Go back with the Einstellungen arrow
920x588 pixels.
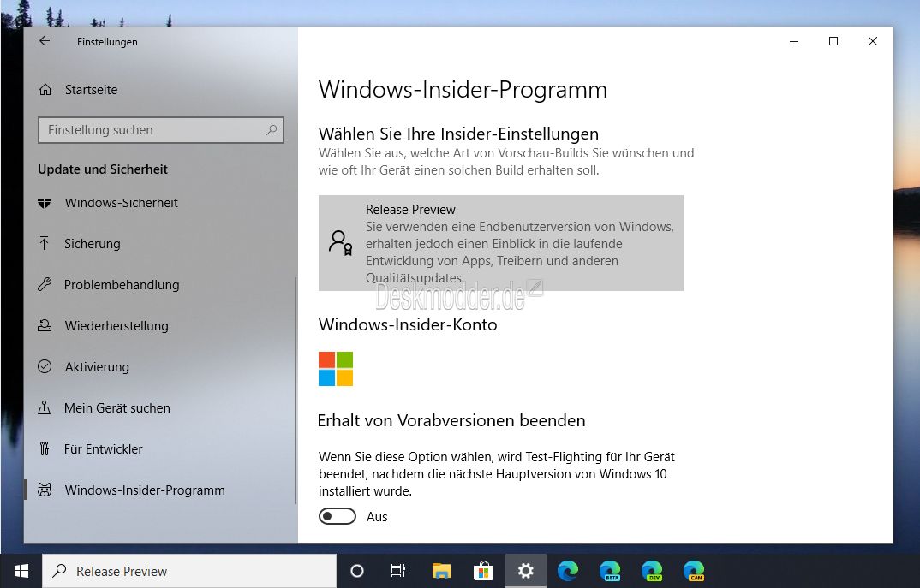[45, 41]
